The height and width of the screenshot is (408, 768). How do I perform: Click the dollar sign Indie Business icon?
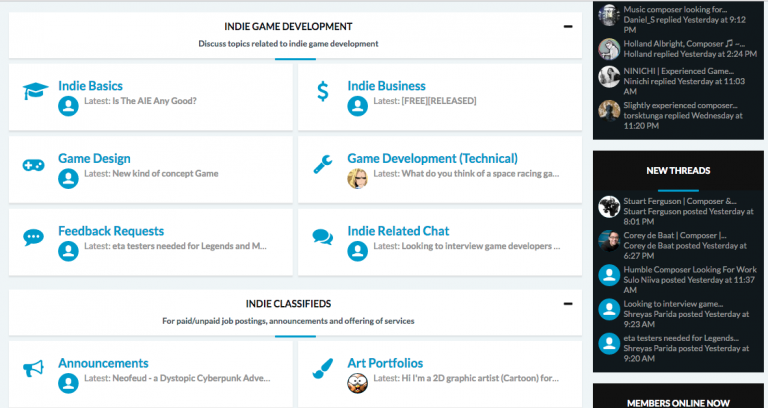tap(322, 92)
